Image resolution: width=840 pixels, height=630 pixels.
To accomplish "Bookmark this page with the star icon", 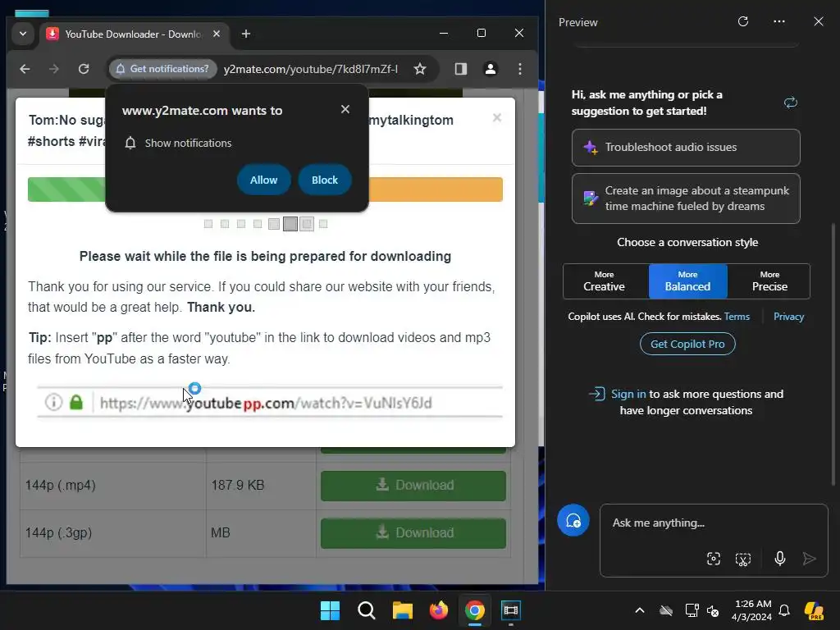I will point(420,69).
